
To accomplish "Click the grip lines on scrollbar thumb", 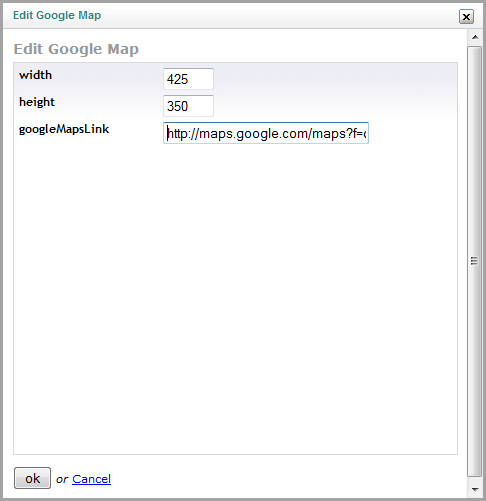I will click(x=474, y=261).
